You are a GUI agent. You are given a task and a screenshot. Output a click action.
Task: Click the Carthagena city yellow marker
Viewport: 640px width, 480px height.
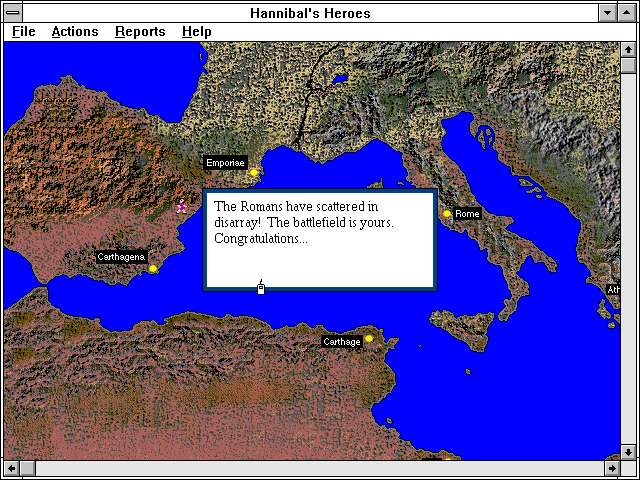coord(153,269)
